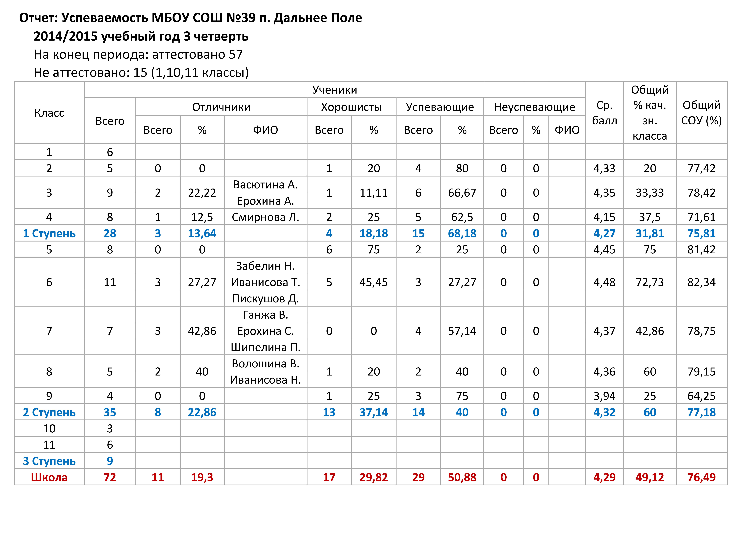Click the red 'Школа' row label
Image resolution: width=756 pixels, height=535 pixels.
point(49,477)
